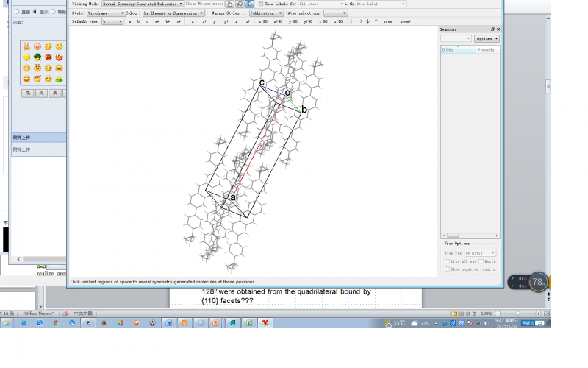Click the Manage Styles button
This screenshot has height=368, width=588.
click(x=226, y=13)
